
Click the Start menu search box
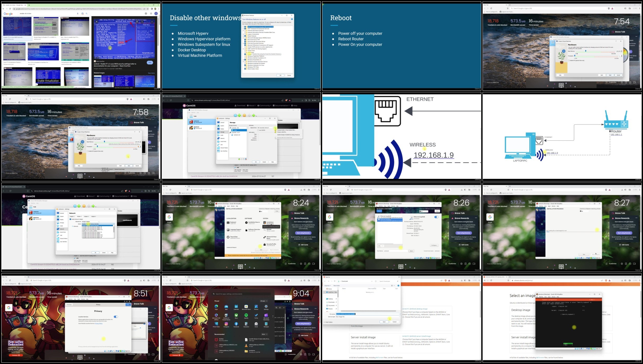(x=241, y=294)
